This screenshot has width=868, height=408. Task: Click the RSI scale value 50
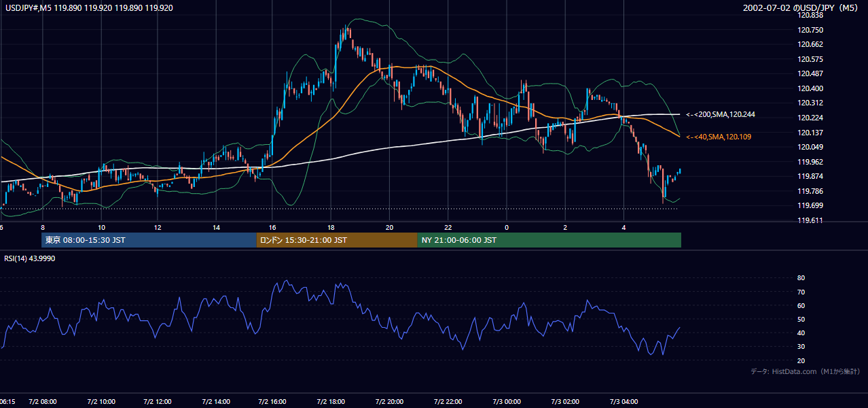[x=801, y=319]
